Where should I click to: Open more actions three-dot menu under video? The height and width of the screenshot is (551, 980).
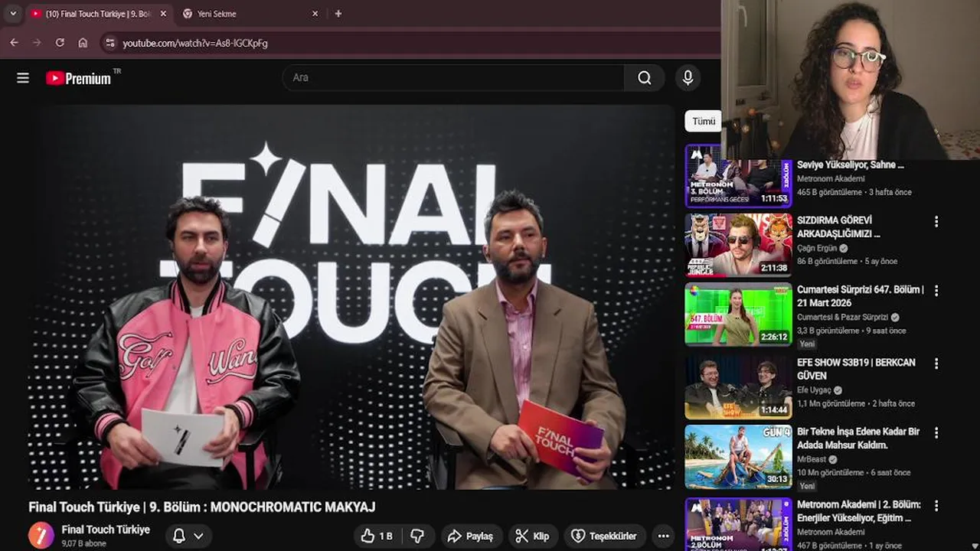664,536
